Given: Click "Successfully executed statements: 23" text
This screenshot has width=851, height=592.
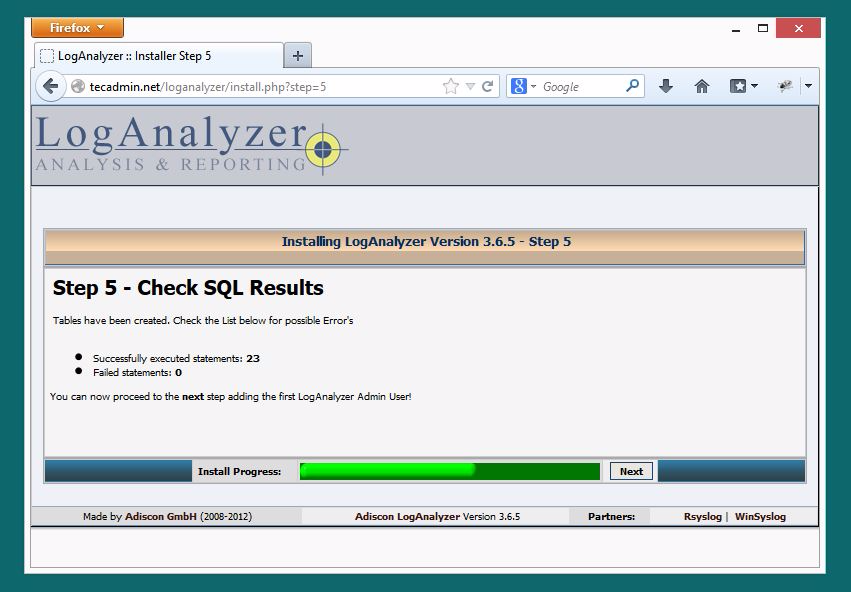Looking at the screenshot, I should (x=176, y=358).
